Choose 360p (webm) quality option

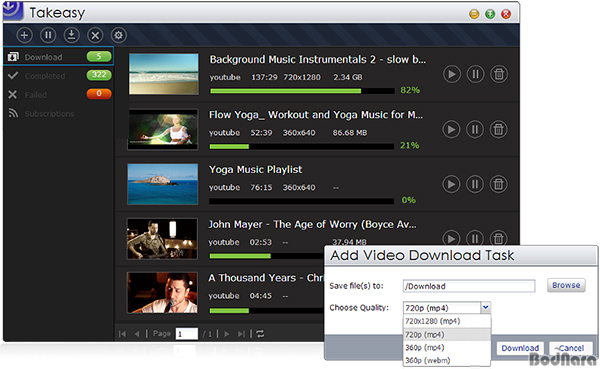(447, 360)
